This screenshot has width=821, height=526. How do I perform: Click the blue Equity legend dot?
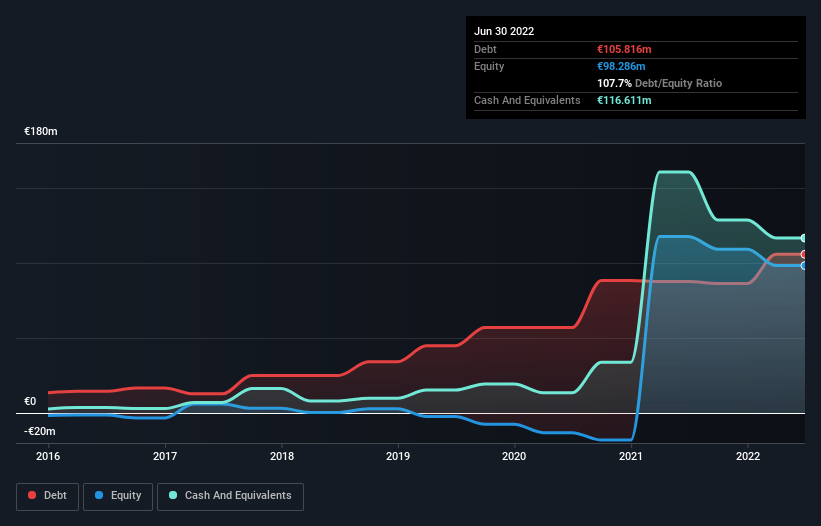(99, 495)
